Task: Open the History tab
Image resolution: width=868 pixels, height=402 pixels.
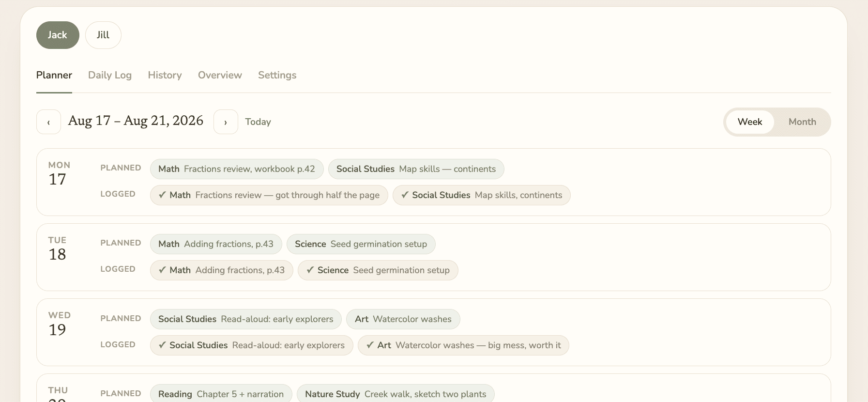Action: 165,75
